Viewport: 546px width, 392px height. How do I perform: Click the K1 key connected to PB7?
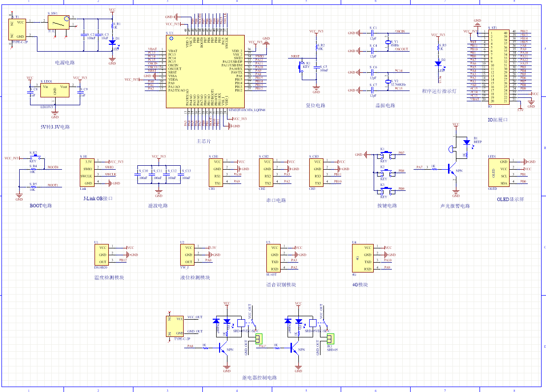386,155
